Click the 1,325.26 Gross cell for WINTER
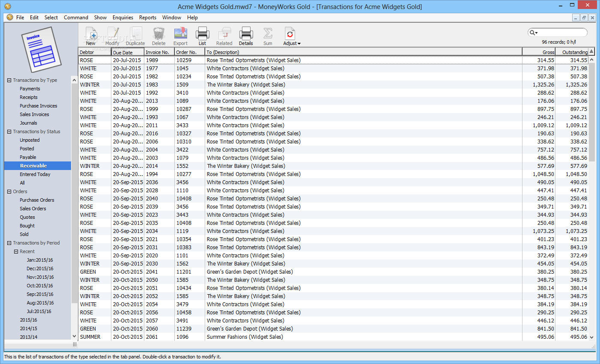This screenshot has width=600, height=364. pyautogui.click(x=543, y=85)
